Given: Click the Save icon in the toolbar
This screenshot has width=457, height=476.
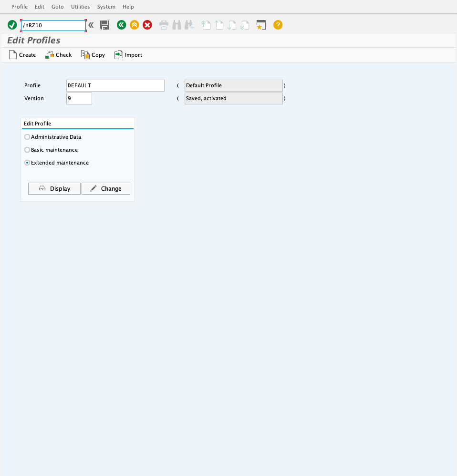Looking at the screenshot, I should [105, 25].
